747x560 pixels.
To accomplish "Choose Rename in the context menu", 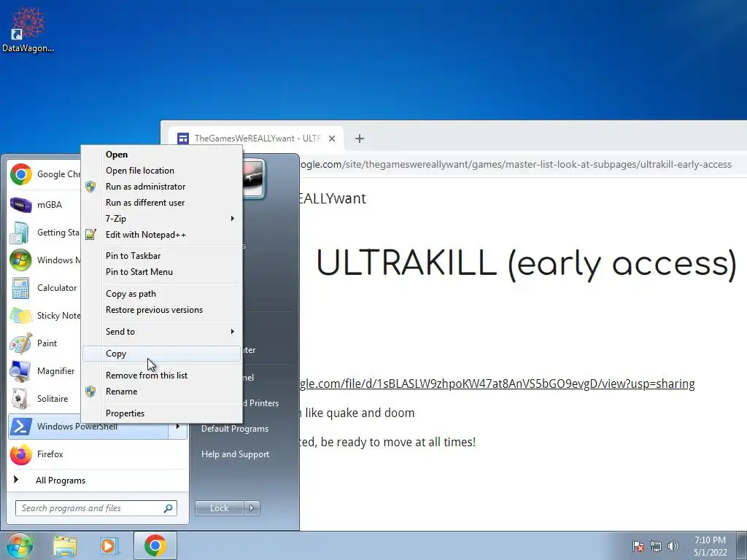I will point(162,392).
